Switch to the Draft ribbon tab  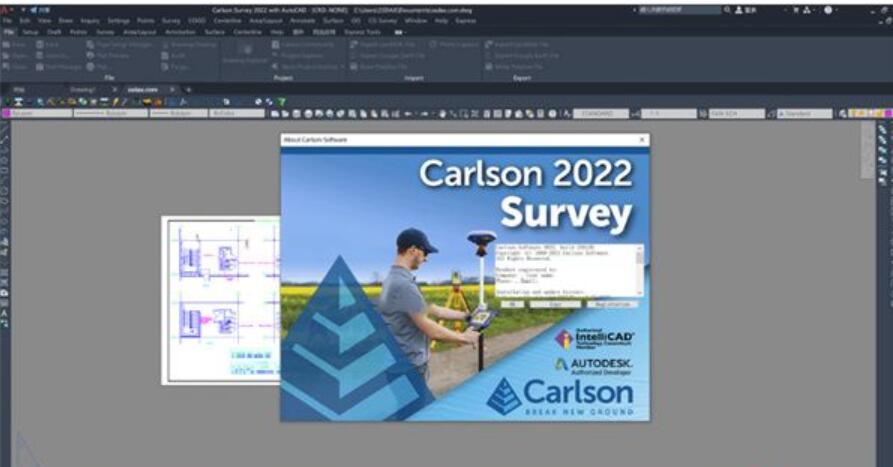point(54,32)
